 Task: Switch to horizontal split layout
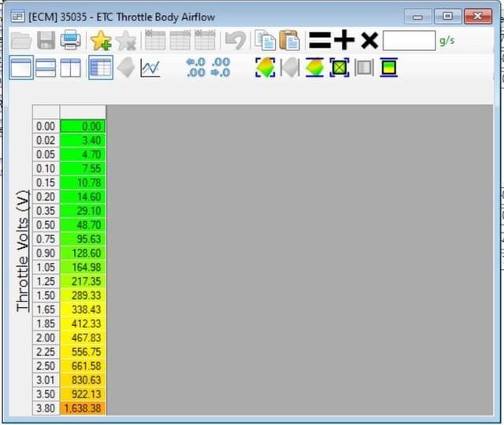point(46,68)
